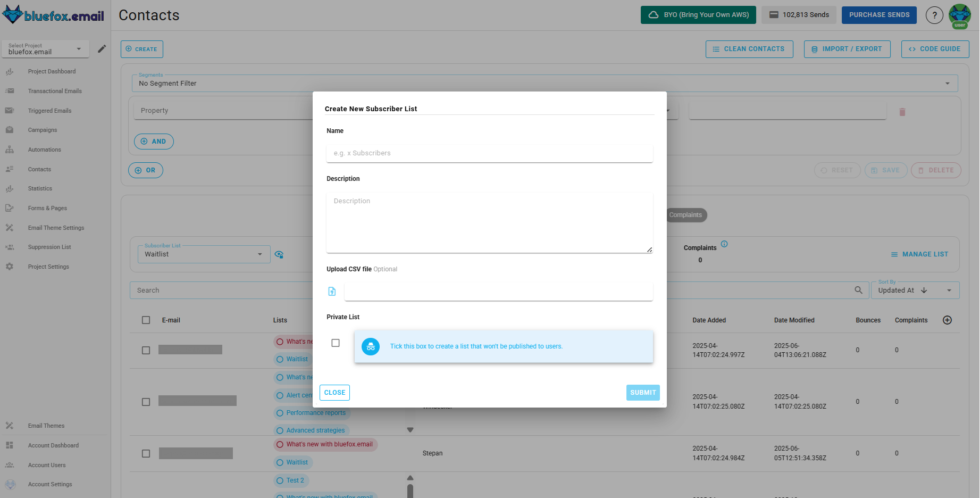The image size is (980, 498).
Task: Click the CLEAN CONTACTS button
Action: (x=749, y=48)
